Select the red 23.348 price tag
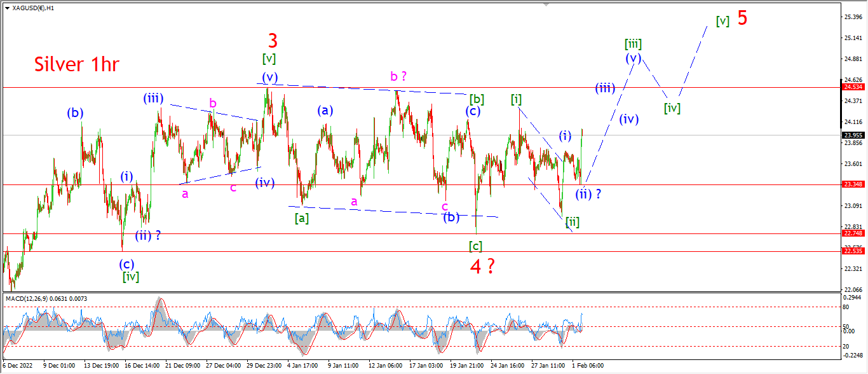Viewport: 868px width, 374px height. tap(852, 184)
